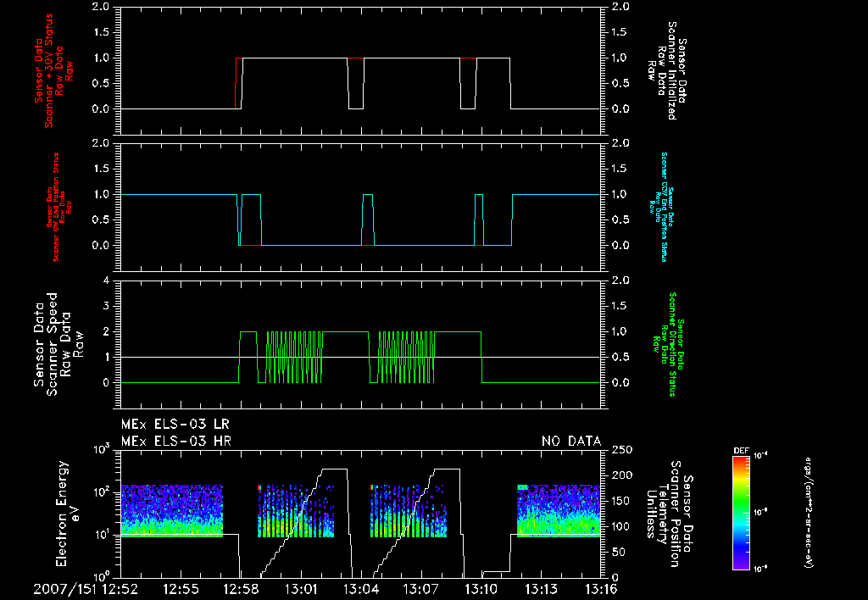The image size is (868, 600).
Task: Click the color bar units text "ergs/(cm**2-sr-sec-eV)"
Action: tap(809, 513)
